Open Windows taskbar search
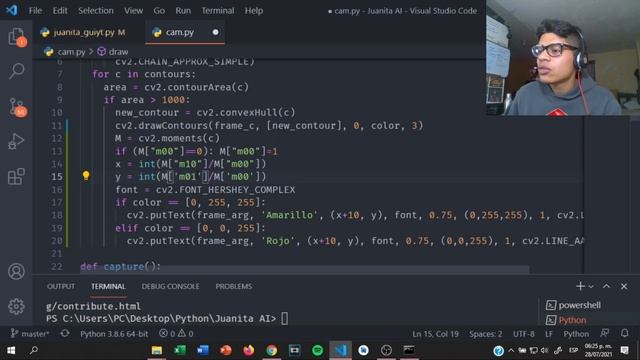The width and height of the screenshot is (640, 360). pos(34,350)
